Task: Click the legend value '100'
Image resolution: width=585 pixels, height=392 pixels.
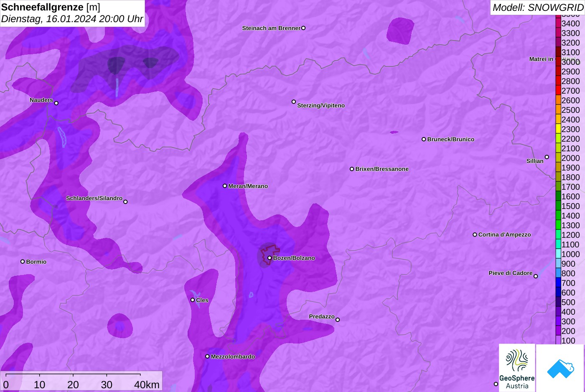Action: tap(568, 341)
